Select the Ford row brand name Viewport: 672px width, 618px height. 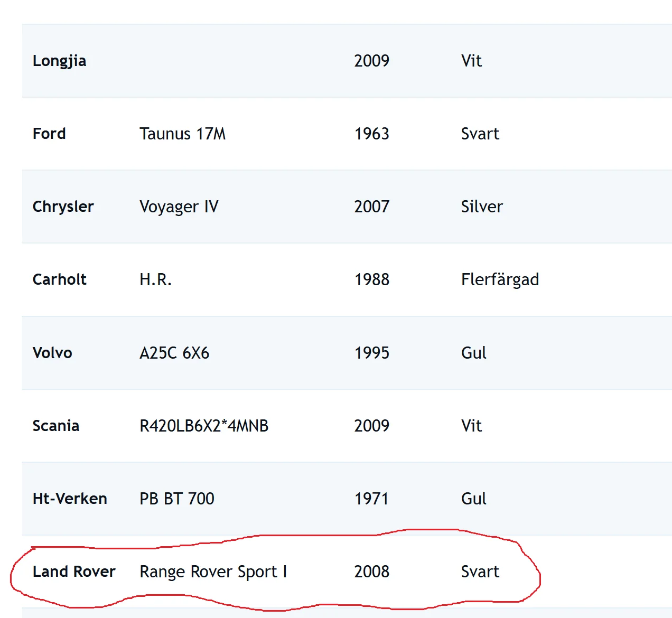tap(49, 134)
